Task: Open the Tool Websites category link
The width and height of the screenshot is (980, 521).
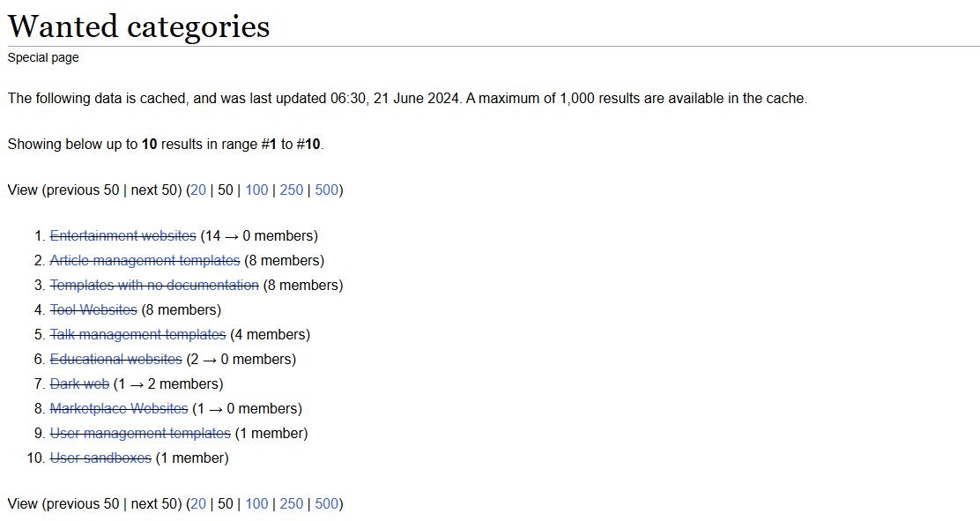Action: 93,309
